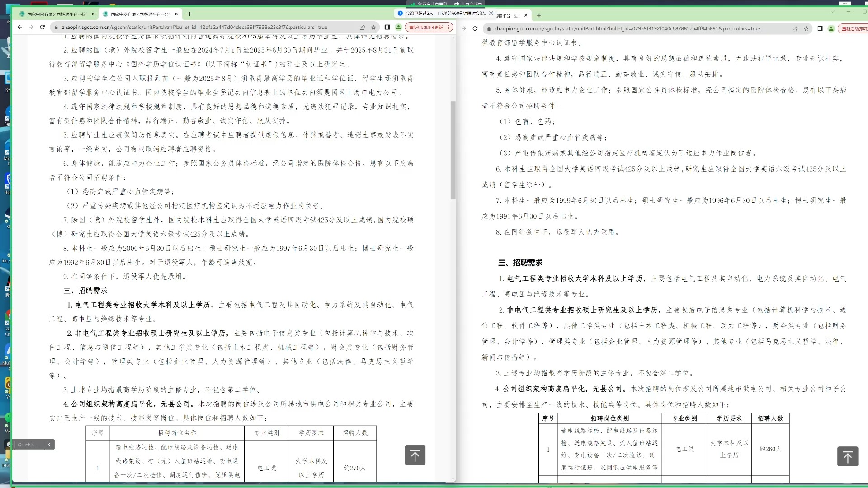Open tab search chevron in right window
The image size is (868, 488).
coord(833,12)
